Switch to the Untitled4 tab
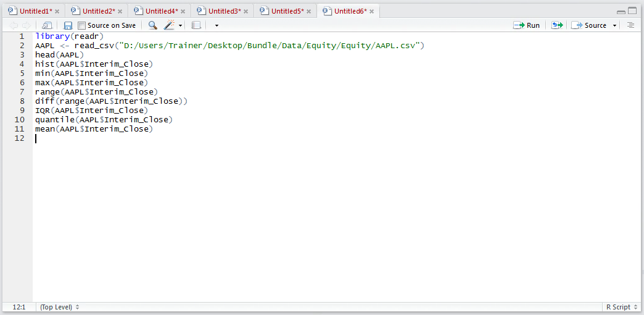This screenshot has width=644, height=315. 162,12
